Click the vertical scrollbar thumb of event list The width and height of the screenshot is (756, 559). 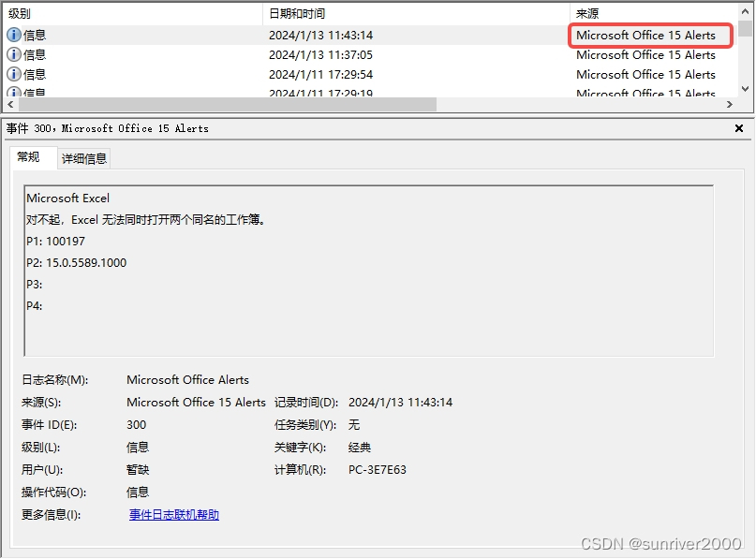pos(746,27)
